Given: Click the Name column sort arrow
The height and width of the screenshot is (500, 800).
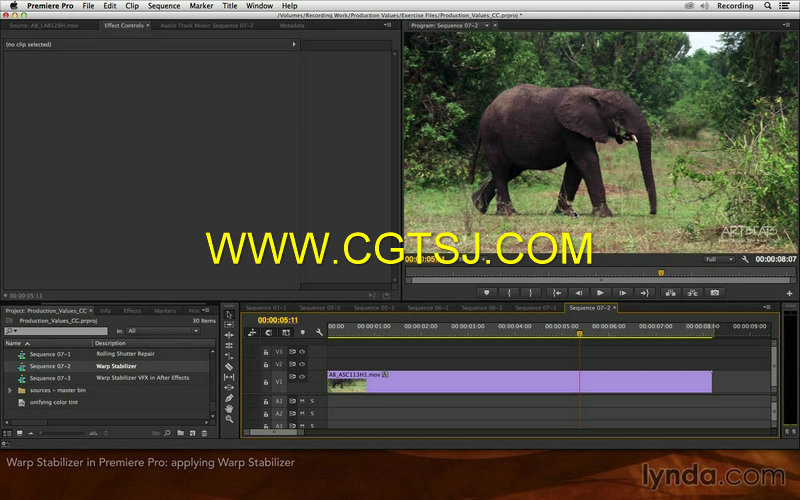Looking at the screenshot, I should (28, 343).
